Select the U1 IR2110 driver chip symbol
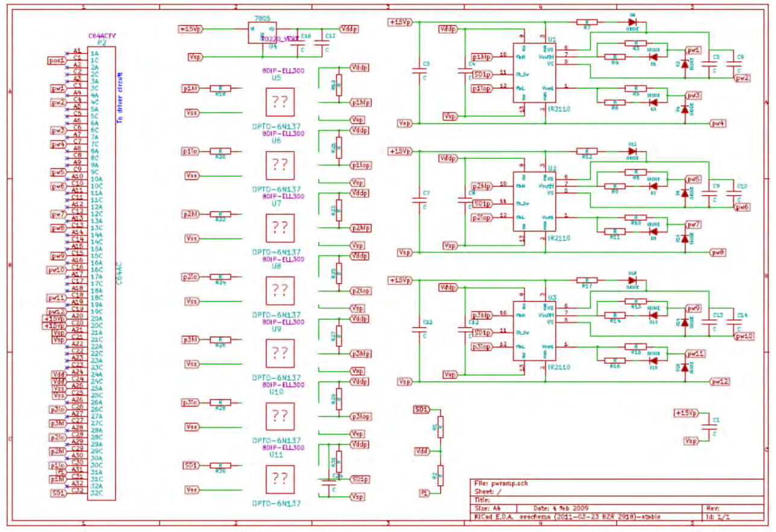 tap(534, 73)
